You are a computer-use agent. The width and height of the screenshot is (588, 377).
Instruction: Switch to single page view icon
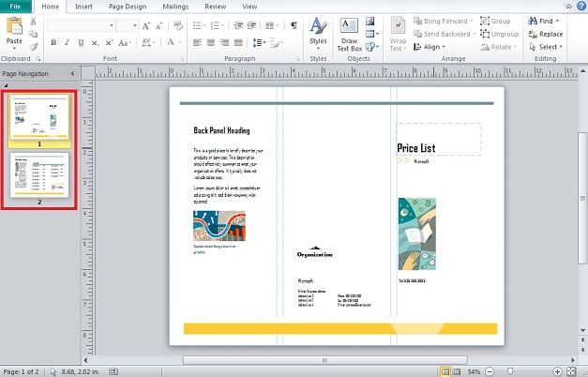(445, 371)
